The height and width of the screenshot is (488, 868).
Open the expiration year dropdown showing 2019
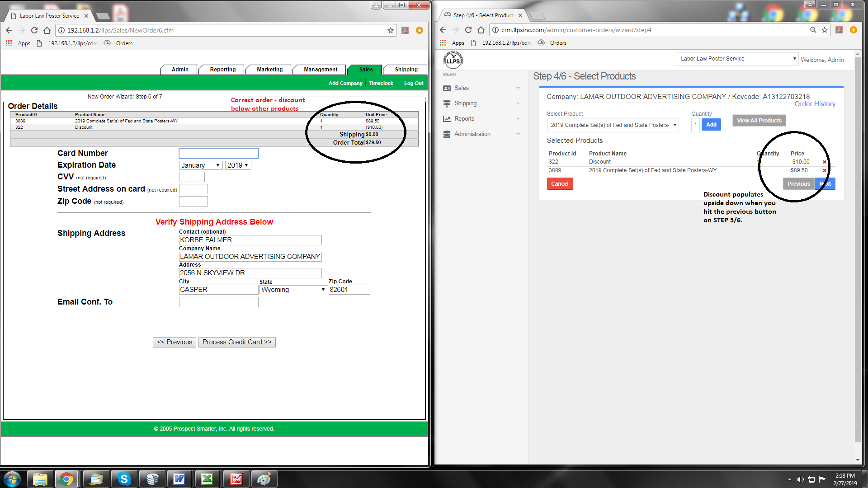pos(238,165)
